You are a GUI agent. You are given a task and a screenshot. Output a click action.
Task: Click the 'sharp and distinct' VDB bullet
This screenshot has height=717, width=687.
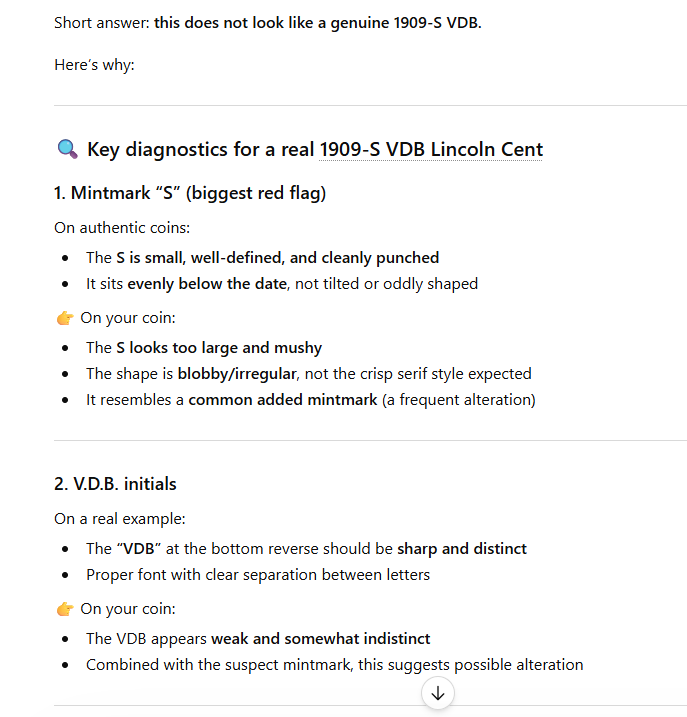tap(306, 548)
